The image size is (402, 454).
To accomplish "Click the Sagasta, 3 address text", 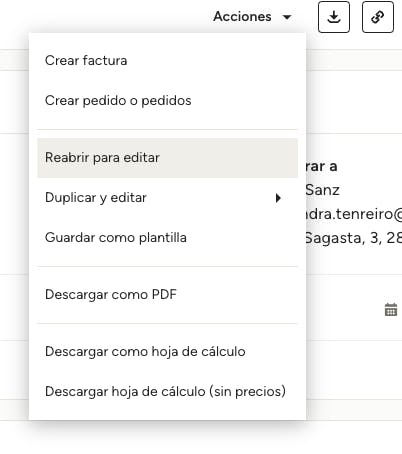I will click(354, 238).
